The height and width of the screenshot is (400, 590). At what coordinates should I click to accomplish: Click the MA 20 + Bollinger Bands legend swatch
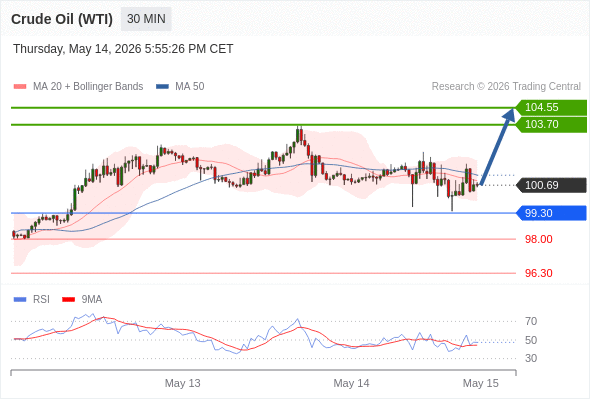click(x=20, y=87)
